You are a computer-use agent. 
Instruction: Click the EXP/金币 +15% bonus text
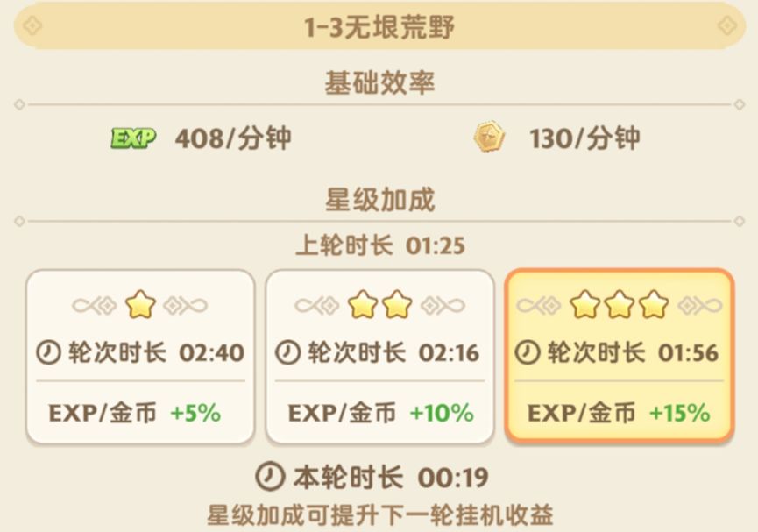point(619,412)
